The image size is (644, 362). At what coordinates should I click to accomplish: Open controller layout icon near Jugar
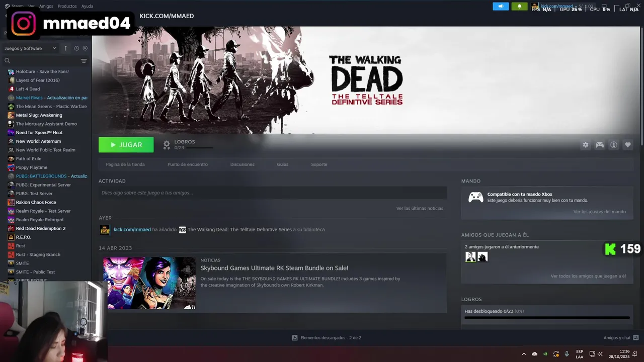[600, 145]
